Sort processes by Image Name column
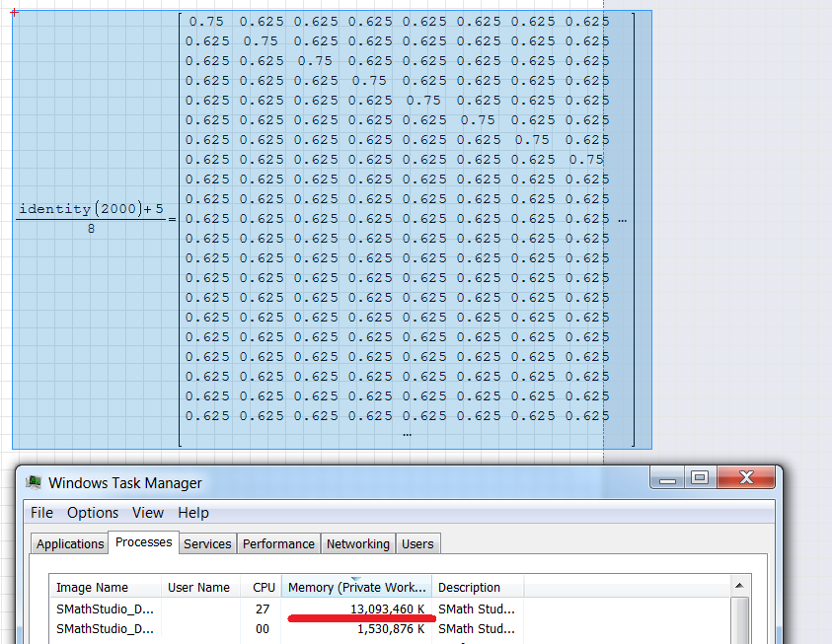 pyautogui.click(x=92, y=587)
